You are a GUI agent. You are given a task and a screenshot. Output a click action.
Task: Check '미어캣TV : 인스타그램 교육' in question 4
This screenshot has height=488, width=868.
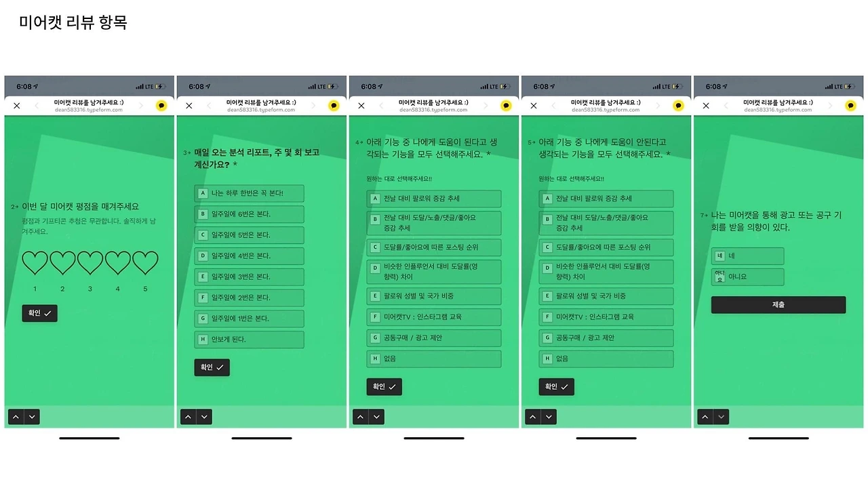[x=434, y=317]
